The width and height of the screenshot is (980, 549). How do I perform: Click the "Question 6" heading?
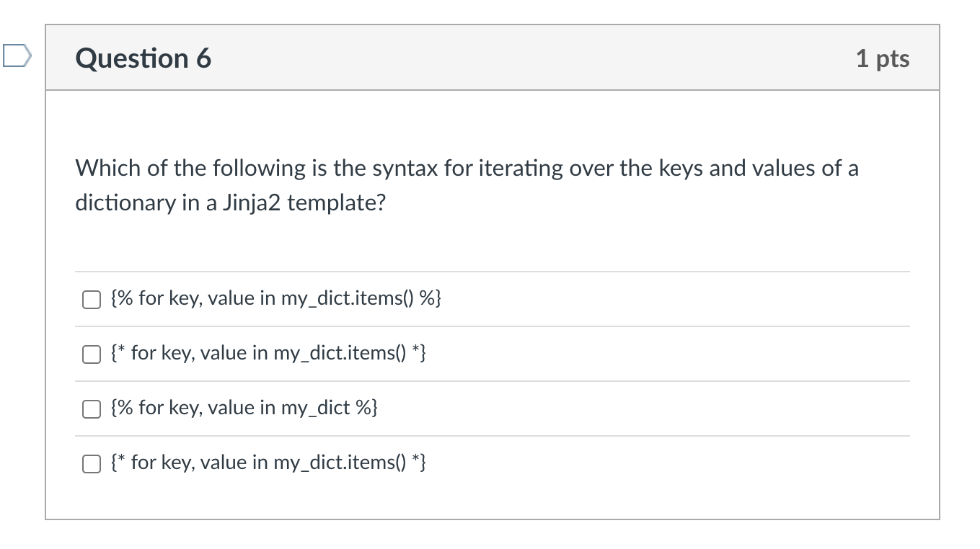pos(144,58)
